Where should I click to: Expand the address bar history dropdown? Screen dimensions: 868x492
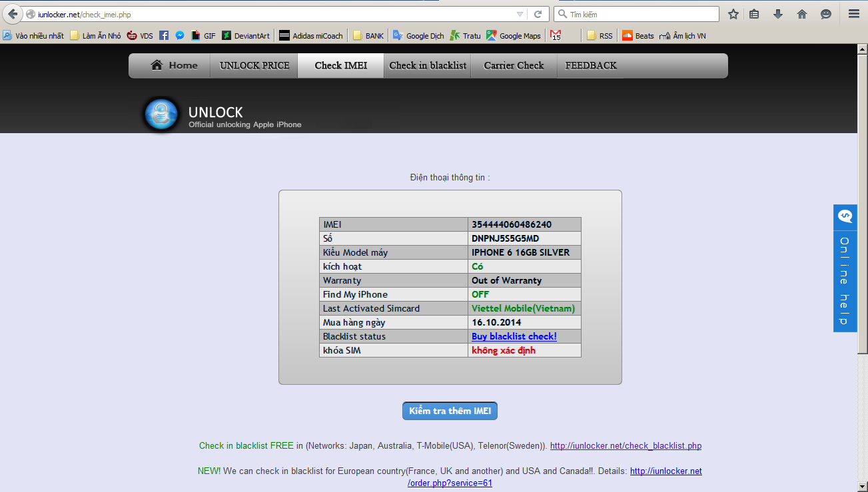point(520,14)
